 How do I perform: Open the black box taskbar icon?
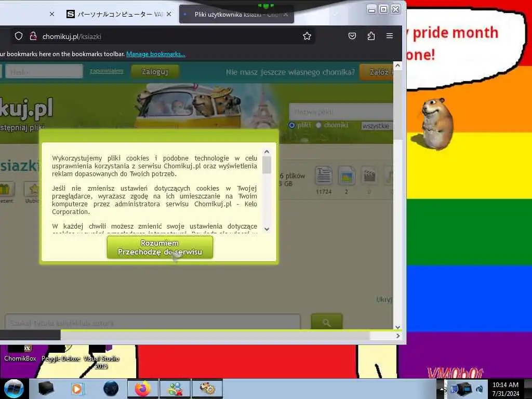46,389
